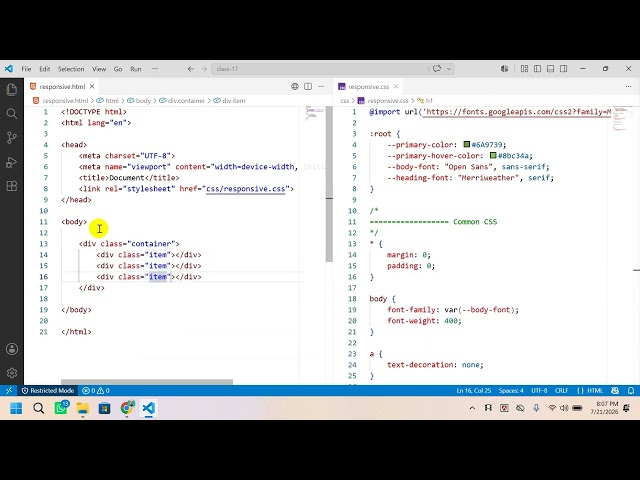This screenshot has width=640, height=480.
Task: Change CRLF end of line sequence
Action: pos(562,391)
